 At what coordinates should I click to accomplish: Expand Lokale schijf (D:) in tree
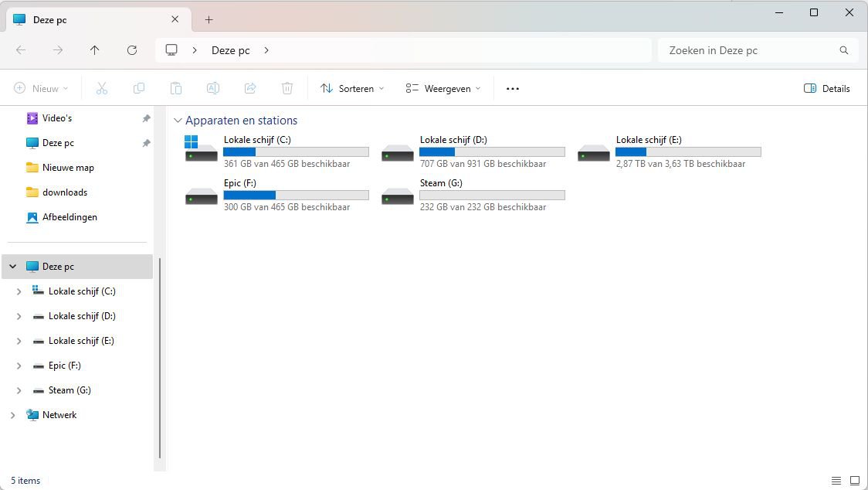tap(19, 316)
